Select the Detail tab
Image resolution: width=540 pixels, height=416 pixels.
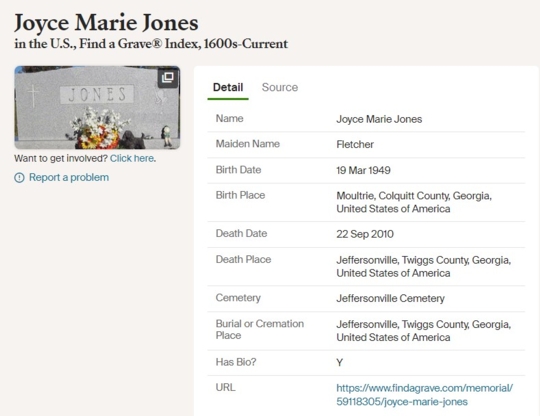coord(228,87)
